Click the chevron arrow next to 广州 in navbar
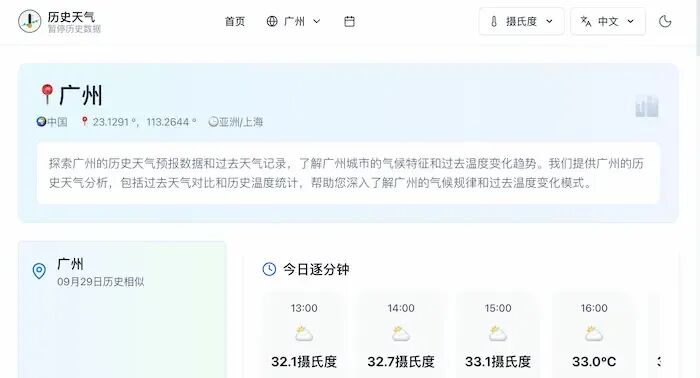 [317, 21]
